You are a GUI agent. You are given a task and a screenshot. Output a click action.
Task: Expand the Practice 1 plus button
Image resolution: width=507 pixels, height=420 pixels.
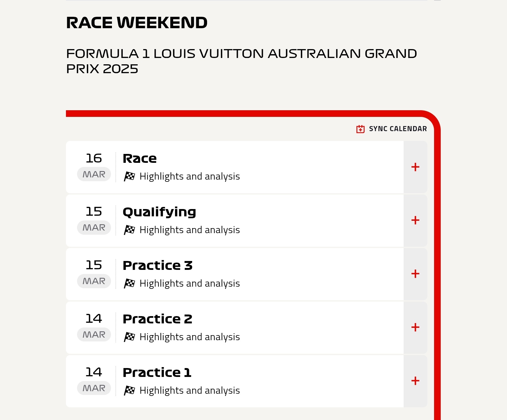[x=415, y=381]
